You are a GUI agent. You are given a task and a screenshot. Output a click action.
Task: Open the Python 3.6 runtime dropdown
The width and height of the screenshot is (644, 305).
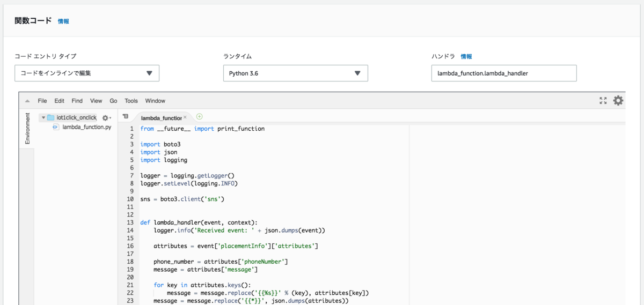point(296,73)
